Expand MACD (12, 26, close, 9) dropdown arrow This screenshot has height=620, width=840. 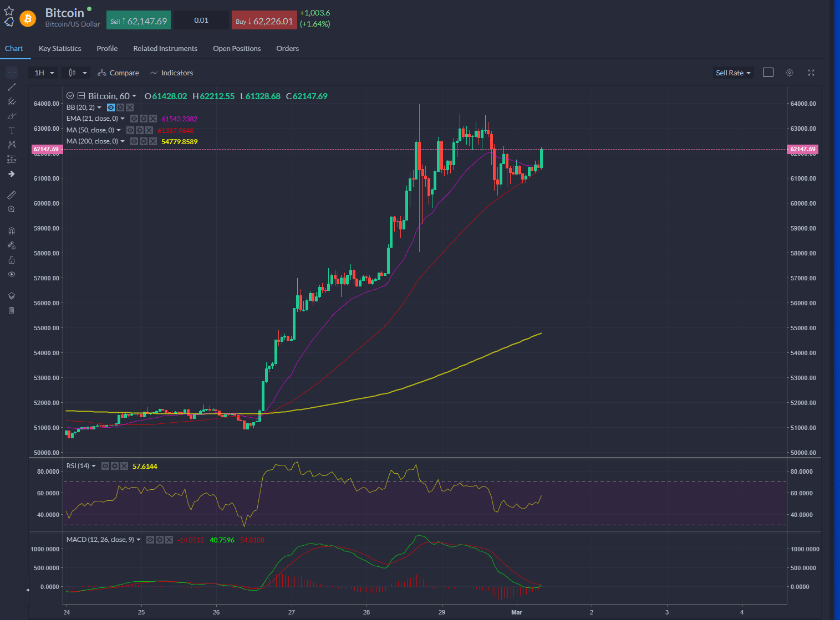coord(139,540)
